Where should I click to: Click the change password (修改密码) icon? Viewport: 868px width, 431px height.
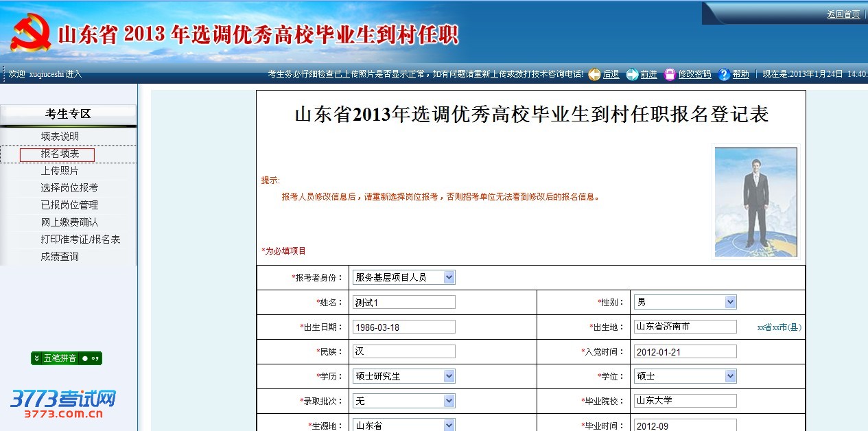pyautogui.click(x=670, y=74)
